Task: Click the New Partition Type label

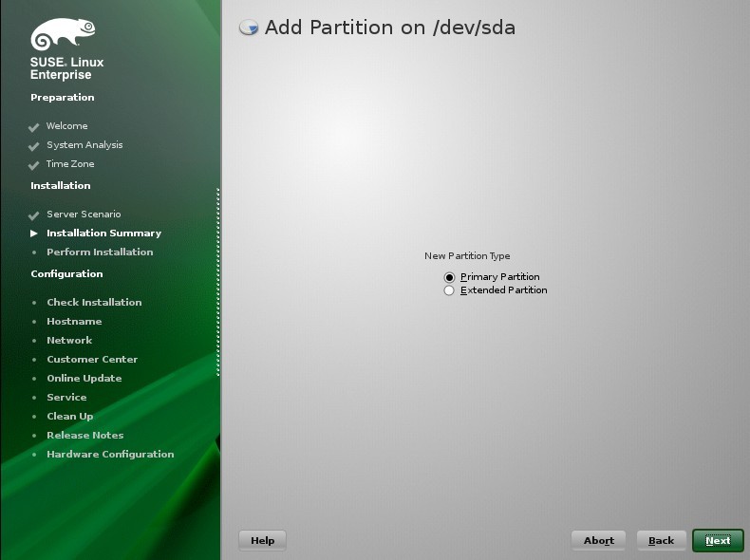Action: pyautogui.click(x=467, y=256)
